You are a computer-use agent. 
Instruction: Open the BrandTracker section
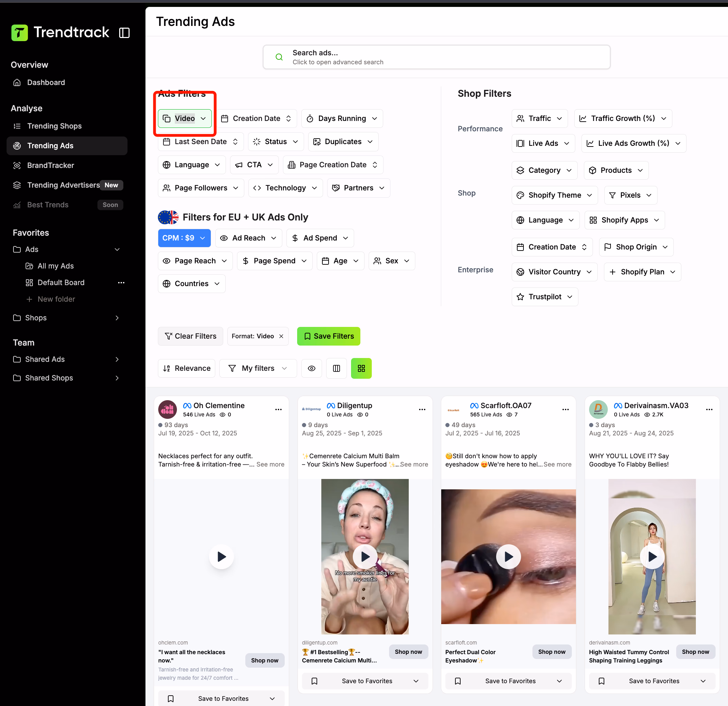(x=50, y=165)
